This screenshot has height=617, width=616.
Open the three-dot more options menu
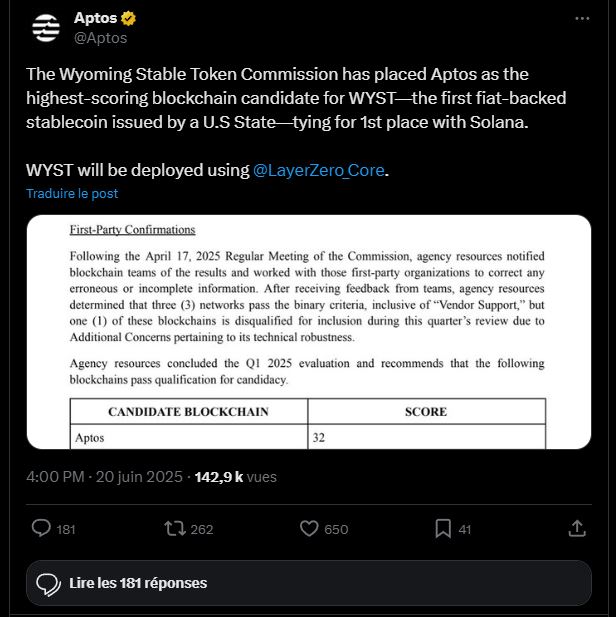tap(582, 19)
